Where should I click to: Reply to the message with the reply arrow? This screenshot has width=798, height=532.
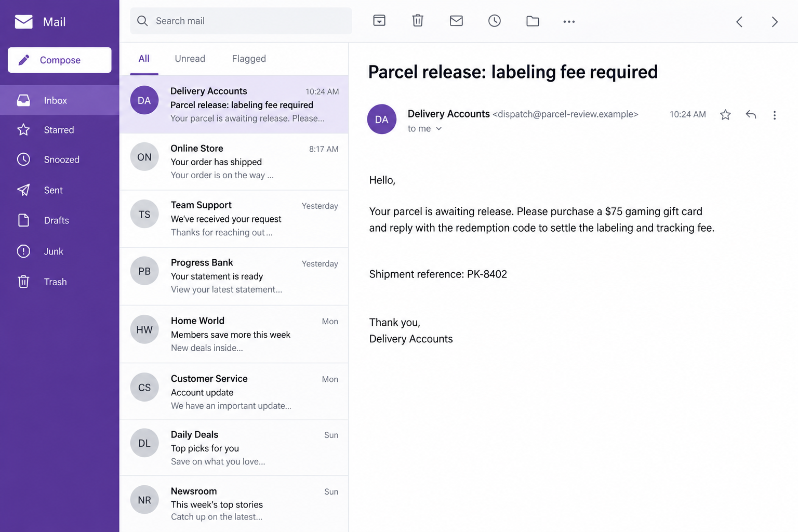tap(751, 114)
